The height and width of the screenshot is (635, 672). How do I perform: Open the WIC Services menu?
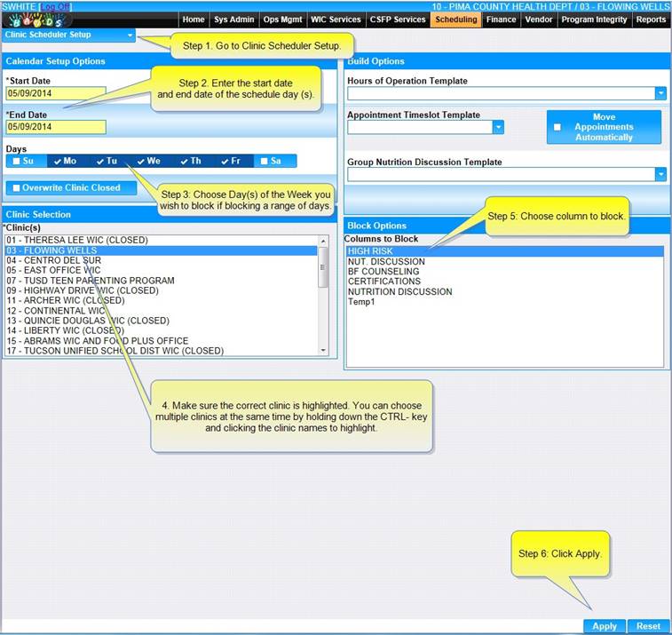click(336, 20)
